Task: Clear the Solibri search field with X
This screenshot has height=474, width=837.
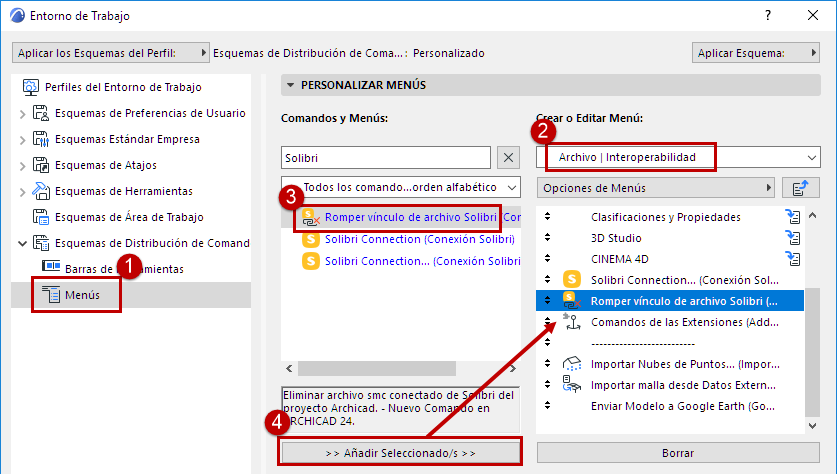Action: tap(508, 157)
